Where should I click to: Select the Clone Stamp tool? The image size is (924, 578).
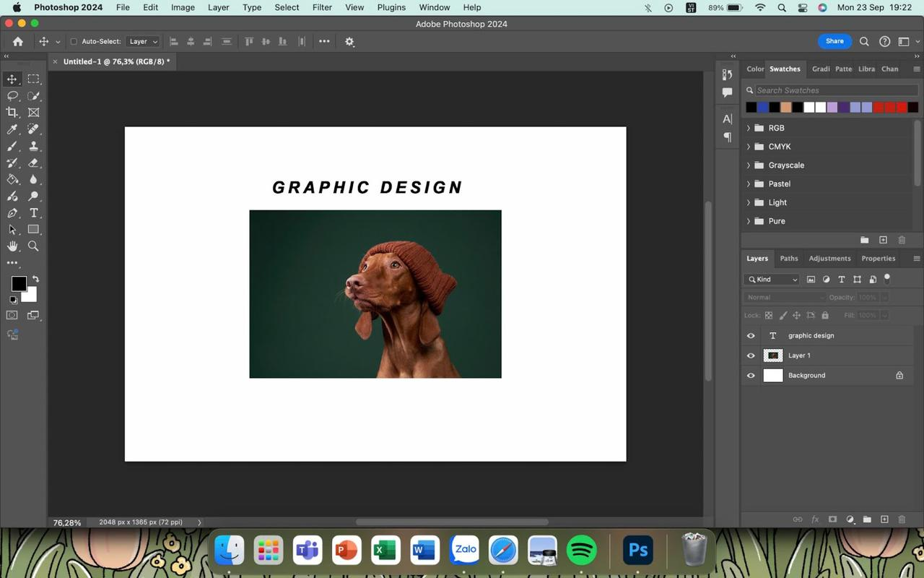tap(32, 146)
